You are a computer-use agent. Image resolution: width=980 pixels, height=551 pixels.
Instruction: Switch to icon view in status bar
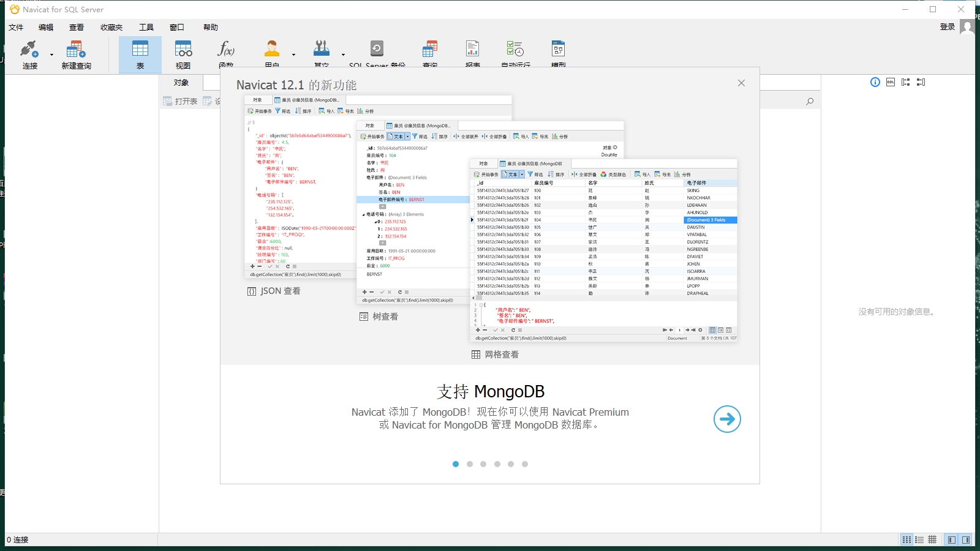[907, 539]
